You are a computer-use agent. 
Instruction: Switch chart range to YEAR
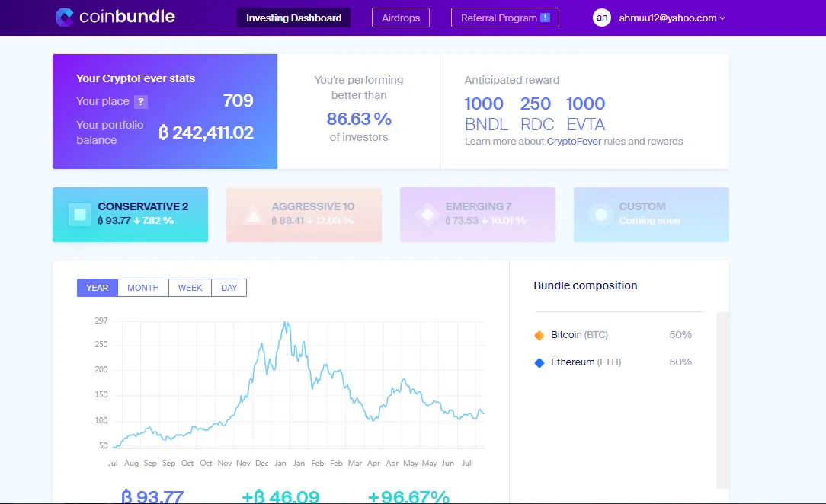click(x=98, y=288)
